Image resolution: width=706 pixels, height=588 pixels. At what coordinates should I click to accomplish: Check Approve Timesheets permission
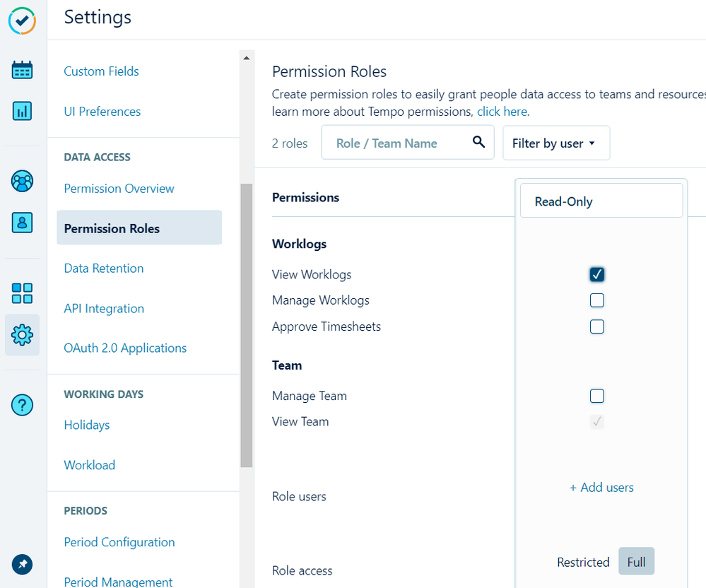[597, 326]
